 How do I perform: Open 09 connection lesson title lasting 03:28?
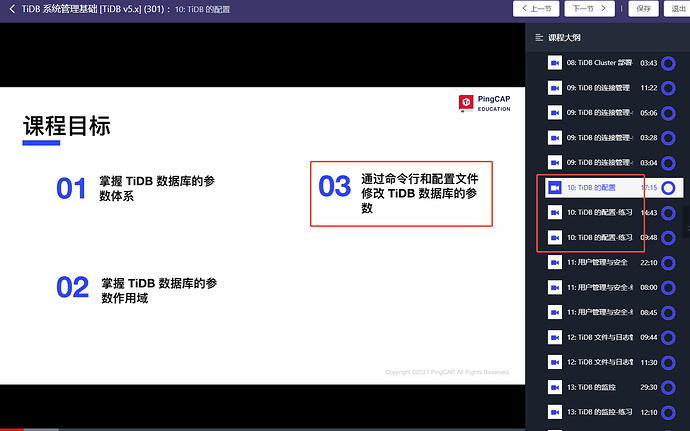(x=599, y=138)
